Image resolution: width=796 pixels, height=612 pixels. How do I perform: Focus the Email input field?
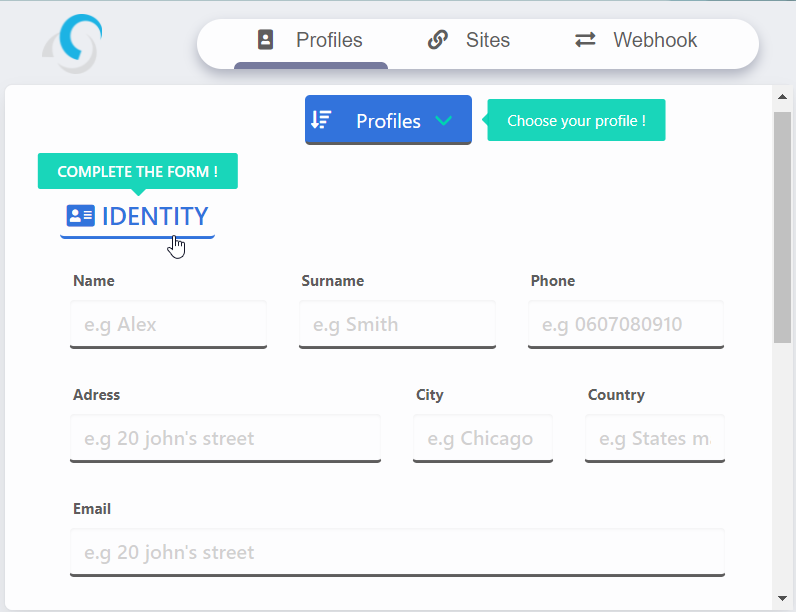click(397, 552)
